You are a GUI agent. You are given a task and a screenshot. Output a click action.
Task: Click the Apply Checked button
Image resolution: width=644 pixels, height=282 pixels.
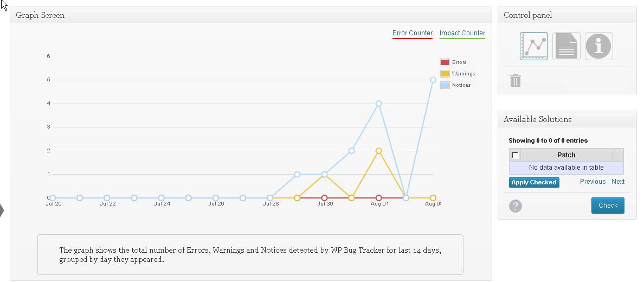click(534, 183)
